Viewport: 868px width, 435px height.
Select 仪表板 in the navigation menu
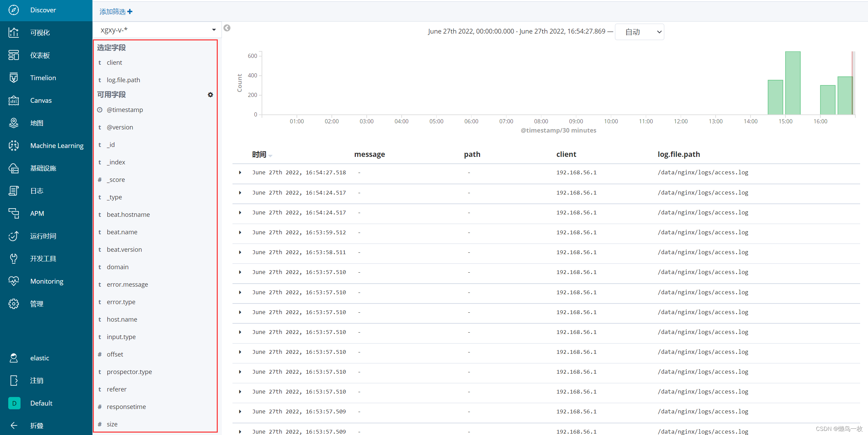40,55
